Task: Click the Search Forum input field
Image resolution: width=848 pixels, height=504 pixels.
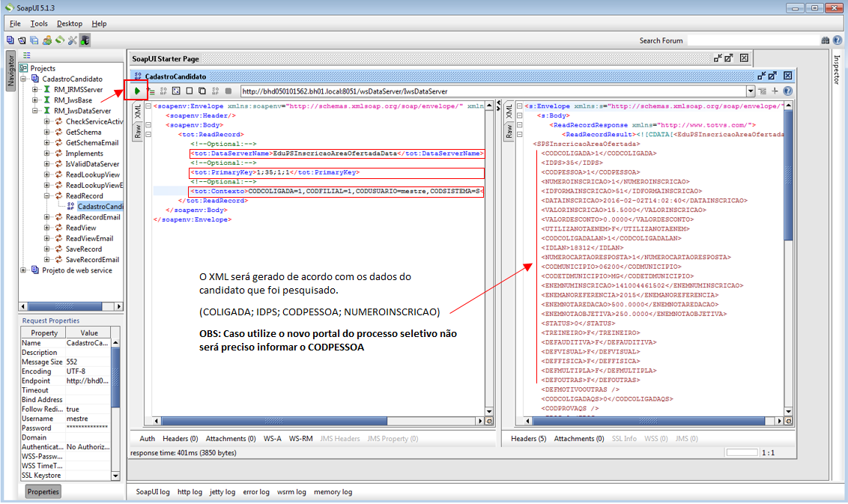Action: (x=754, y=40)
